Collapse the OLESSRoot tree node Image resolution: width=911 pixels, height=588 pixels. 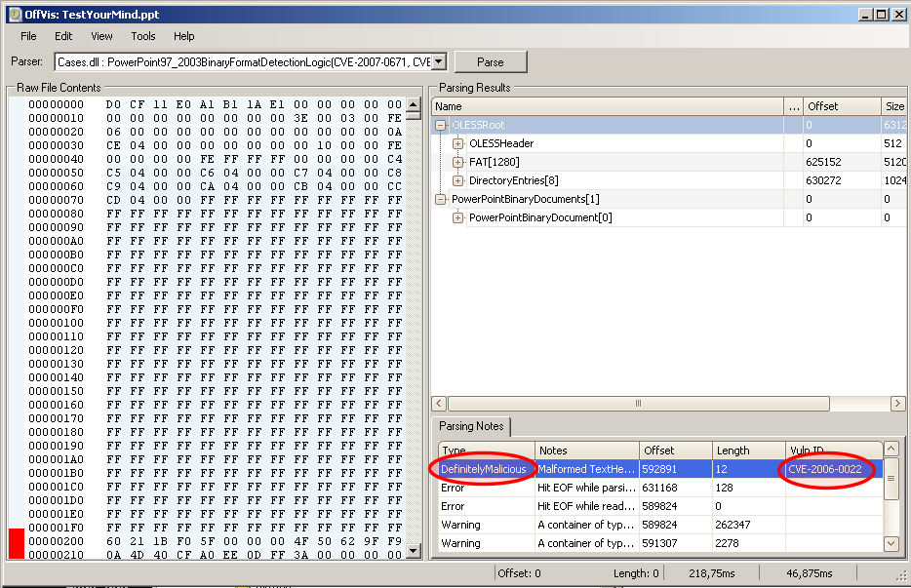441,125
